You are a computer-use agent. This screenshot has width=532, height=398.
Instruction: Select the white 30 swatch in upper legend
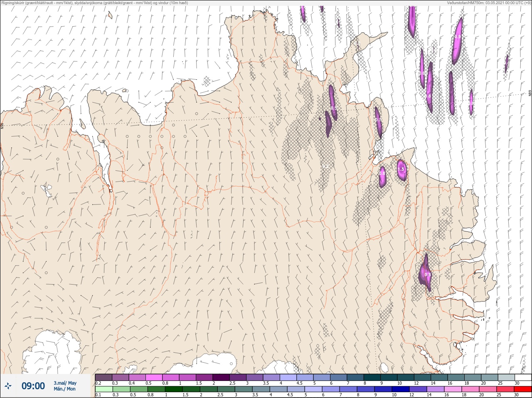pyautogui.click(x=523, y=377)
